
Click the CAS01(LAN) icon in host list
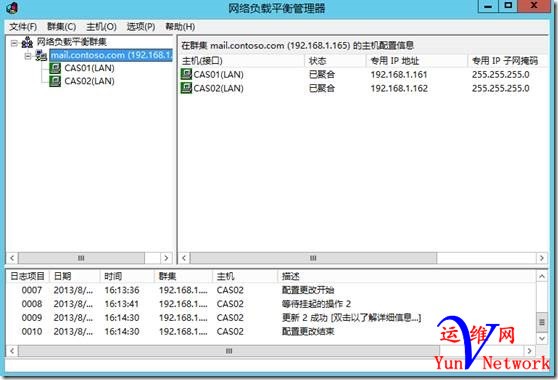point(186,74)
